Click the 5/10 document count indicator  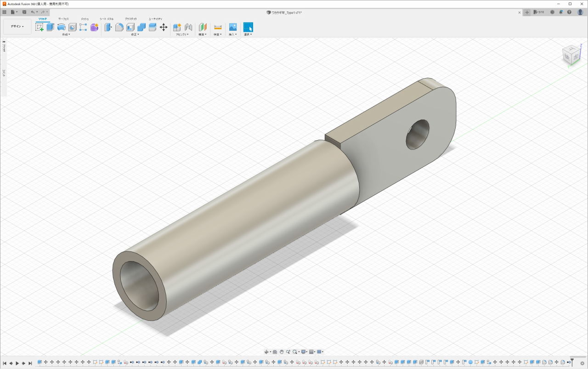click(x=539, y=12)
